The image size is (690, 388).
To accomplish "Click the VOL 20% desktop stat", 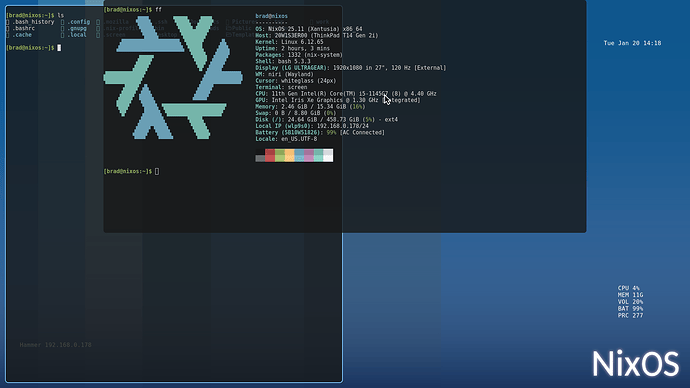I will (x=630, y=302).
